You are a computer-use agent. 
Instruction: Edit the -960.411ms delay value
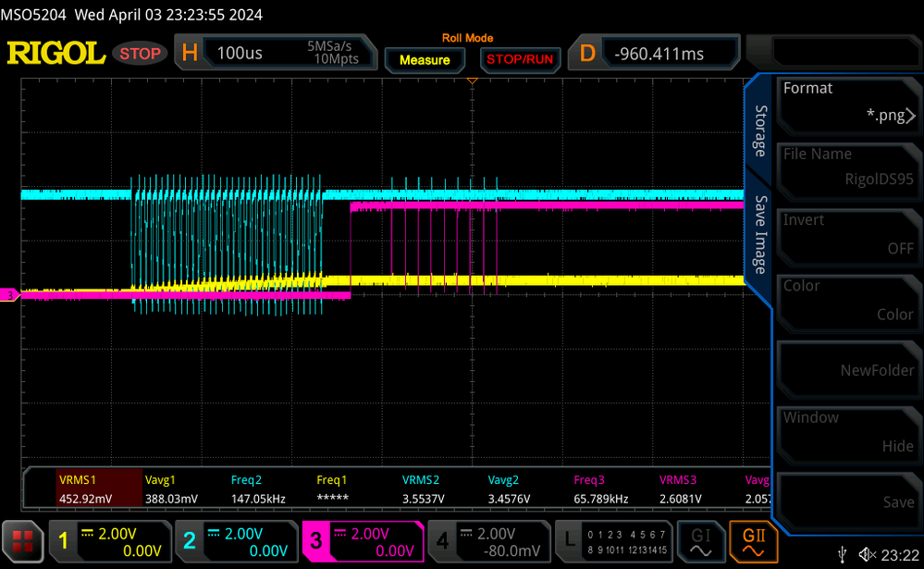point(659,54)
